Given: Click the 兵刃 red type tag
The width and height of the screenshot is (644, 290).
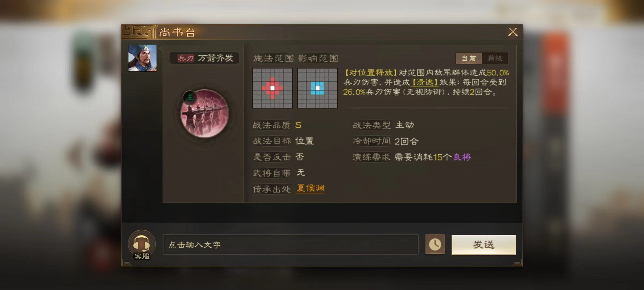Looking at the screenshot, I should (186, 58).
